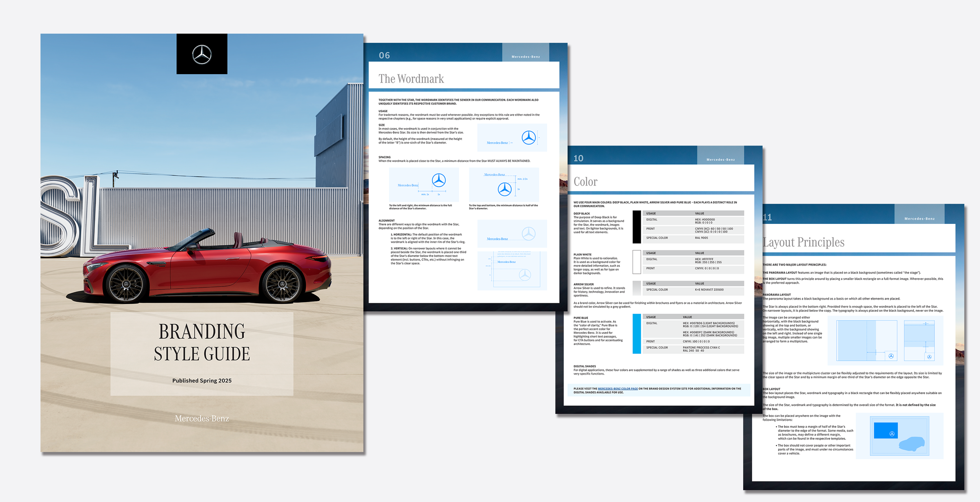Screen dimensions: 980x502
Task: Click the Mercedes-Benz wordmark at cover bottom
Action: coord(202,418)
